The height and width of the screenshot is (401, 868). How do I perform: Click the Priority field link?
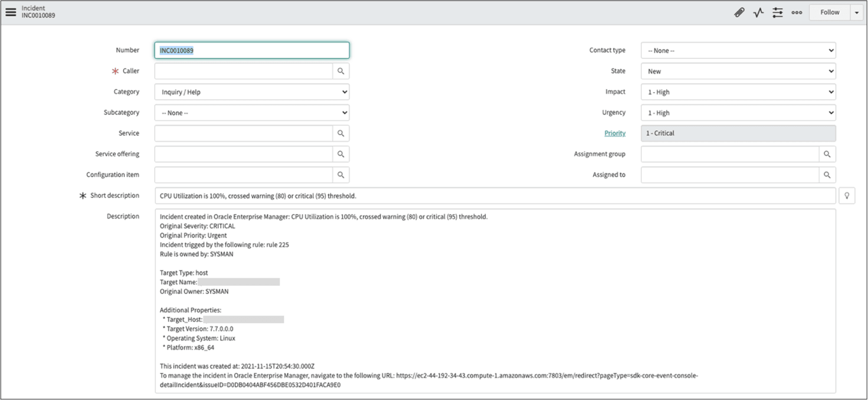pyautogui.click(x=615, y=133)
